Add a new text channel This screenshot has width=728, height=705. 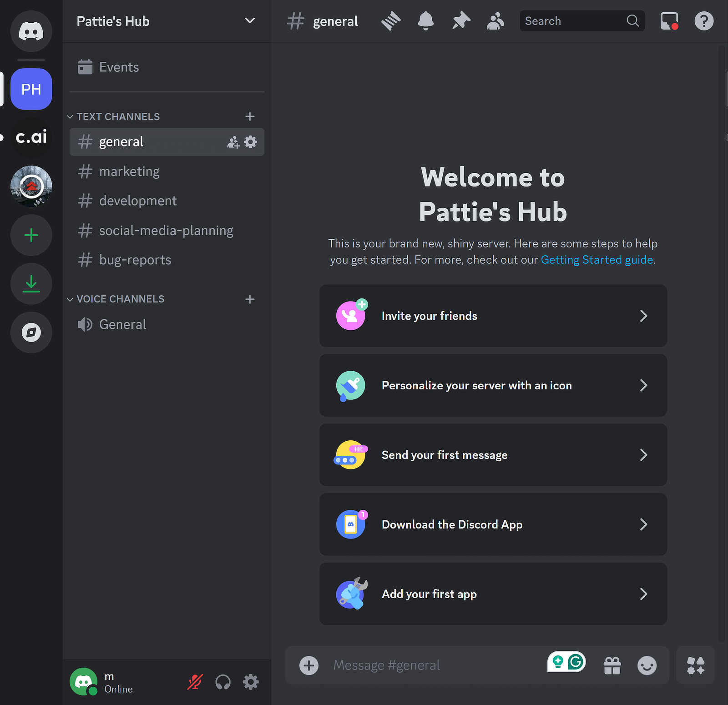[250, 116]
